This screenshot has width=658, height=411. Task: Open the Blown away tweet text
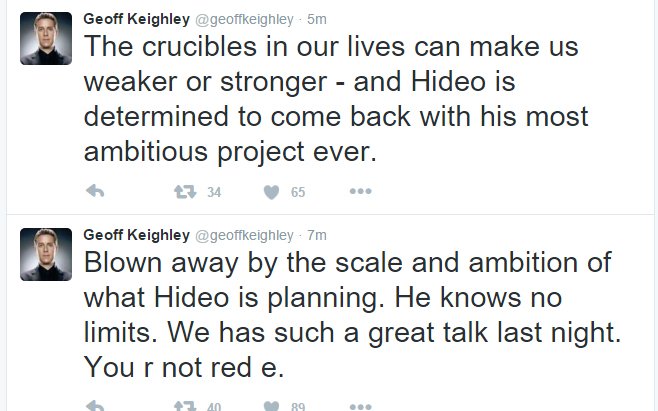[x=352, y=315]
